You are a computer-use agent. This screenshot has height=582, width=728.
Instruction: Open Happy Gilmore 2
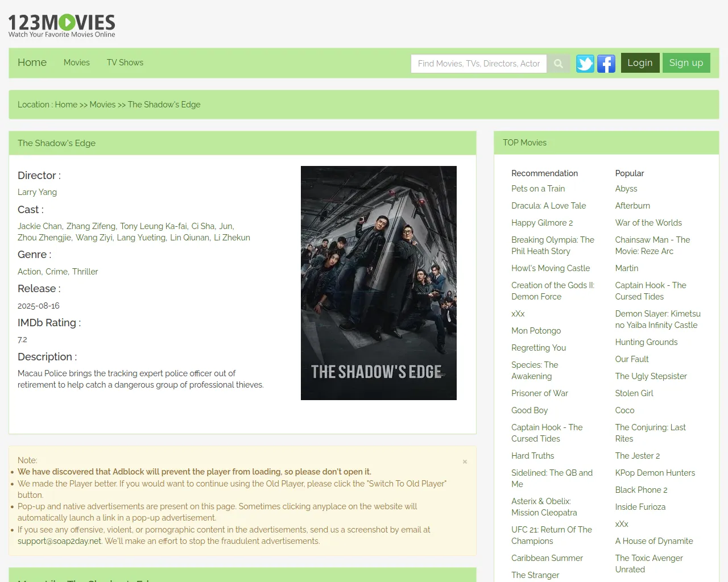pos(542,223)
